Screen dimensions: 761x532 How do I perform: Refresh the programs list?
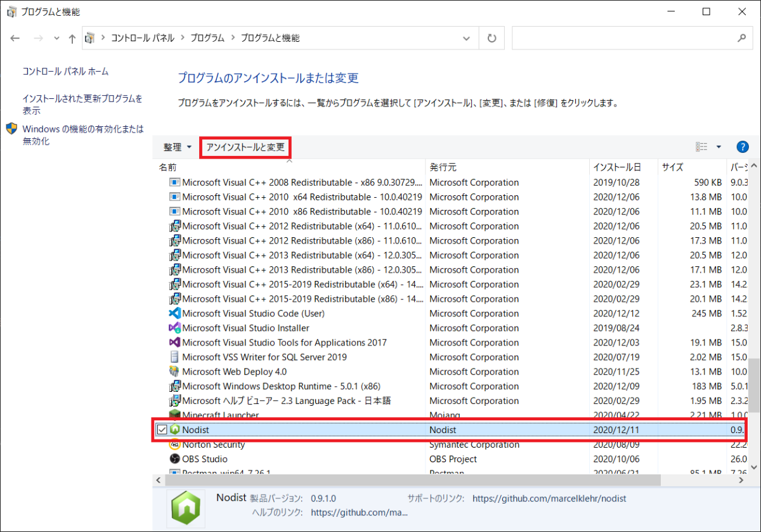tap(491, 38)
